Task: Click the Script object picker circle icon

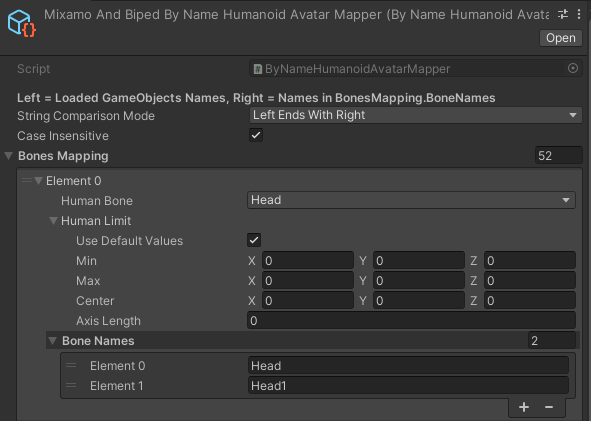Action: pos(573,68)
